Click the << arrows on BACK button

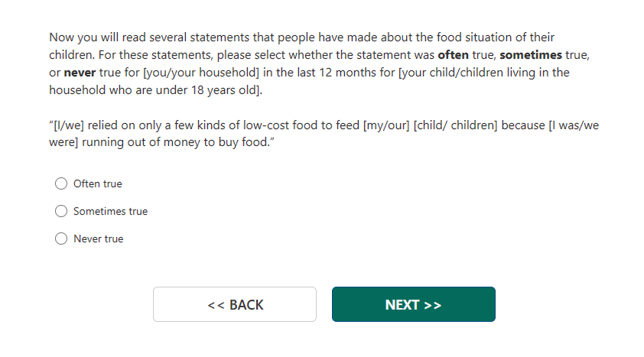click(x=216, y=305)
